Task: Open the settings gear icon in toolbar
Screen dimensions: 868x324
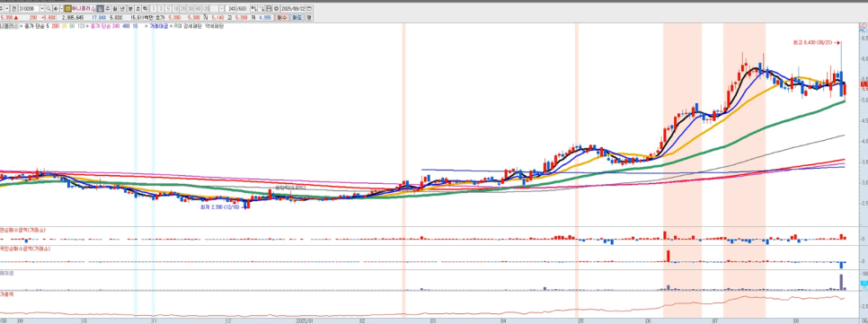Action: click(276, 9)
